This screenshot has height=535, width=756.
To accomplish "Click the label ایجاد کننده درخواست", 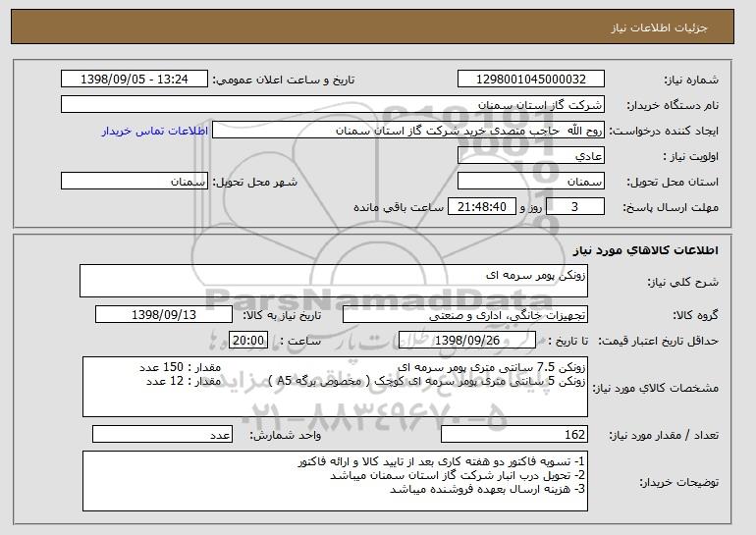I will coord(664,131).
